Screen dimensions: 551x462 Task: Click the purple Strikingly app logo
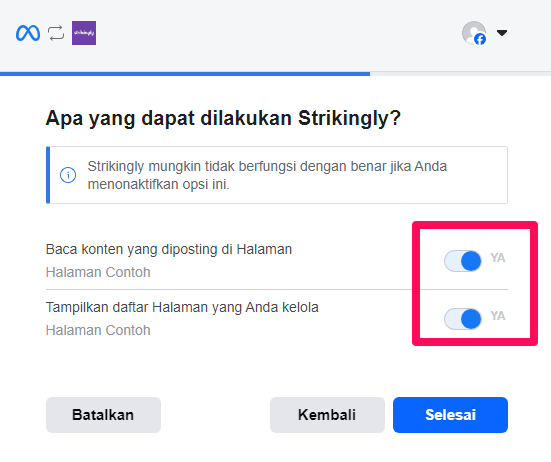(84, 33)
